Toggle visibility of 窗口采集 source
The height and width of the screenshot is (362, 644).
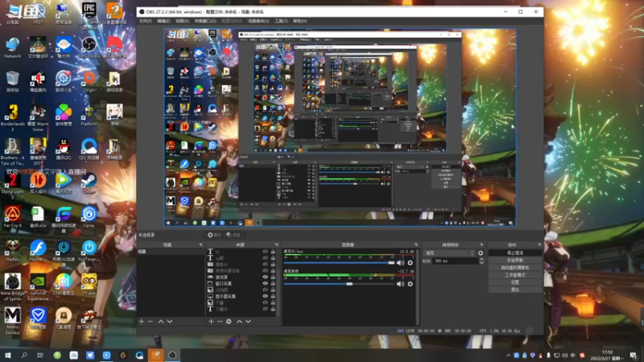[x=266, y=284]
